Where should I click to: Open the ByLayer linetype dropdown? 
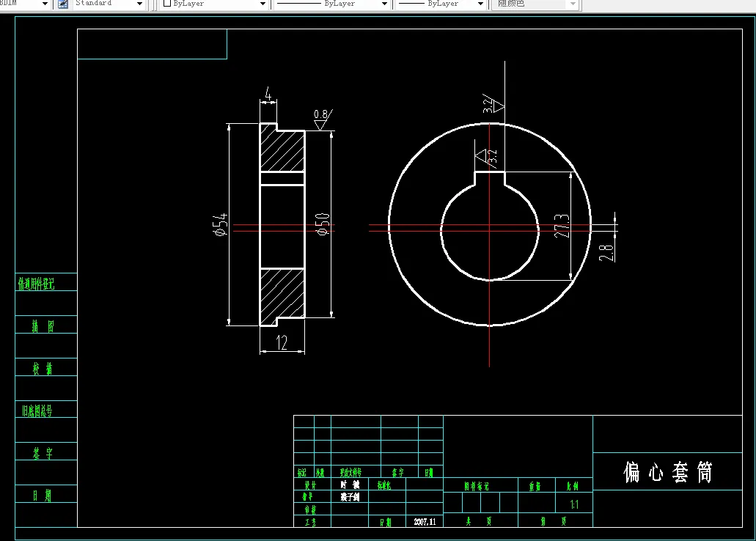coord(331,4)
